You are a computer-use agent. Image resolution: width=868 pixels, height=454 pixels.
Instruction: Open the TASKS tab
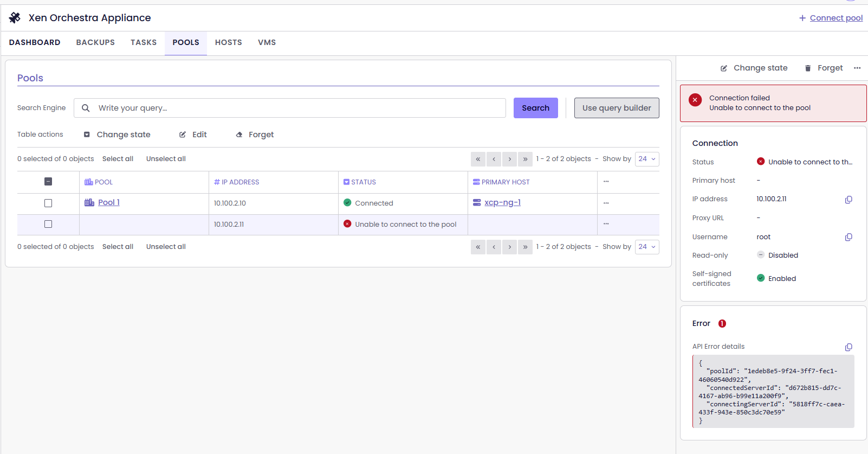tap(144, 42)
